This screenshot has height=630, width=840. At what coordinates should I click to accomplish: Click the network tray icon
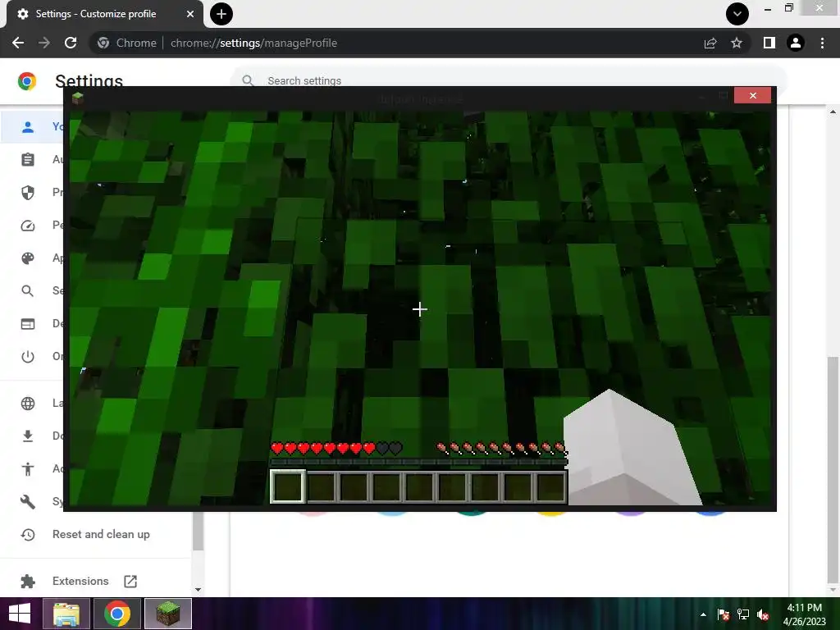pyautogui.click(x=743, y=614)
